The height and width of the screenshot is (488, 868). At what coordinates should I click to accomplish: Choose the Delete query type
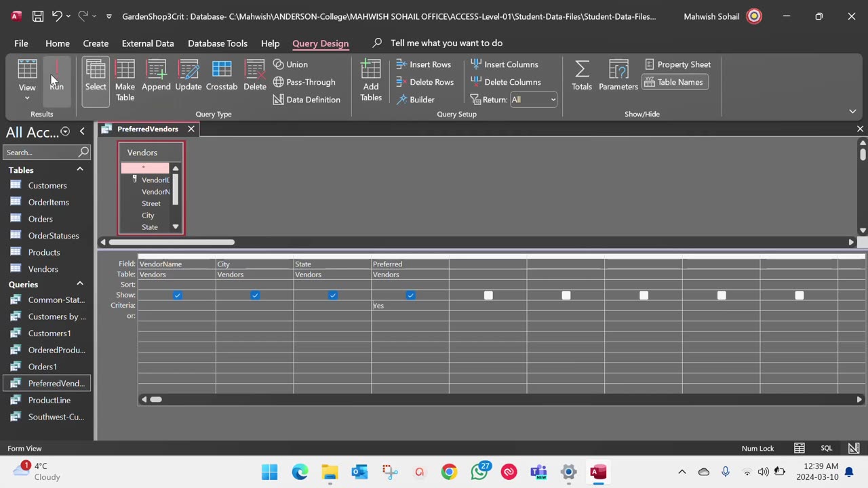[x=255, y=76]
